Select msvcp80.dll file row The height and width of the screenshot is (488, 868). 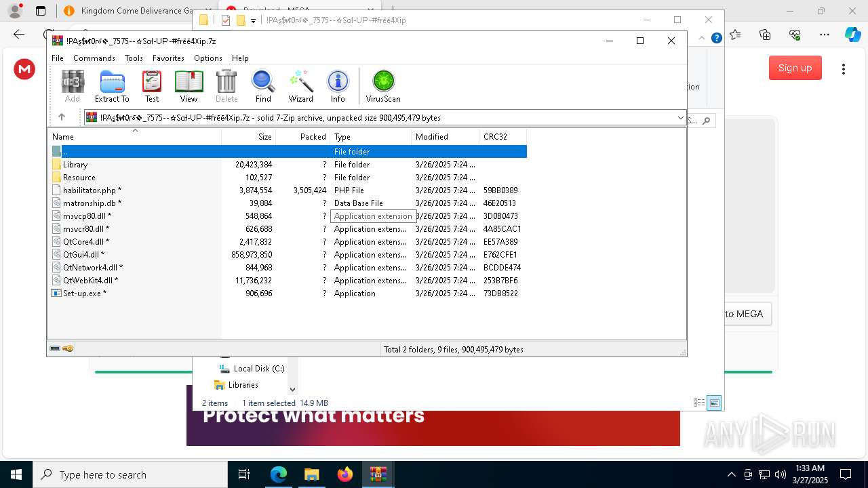(287, 216)
